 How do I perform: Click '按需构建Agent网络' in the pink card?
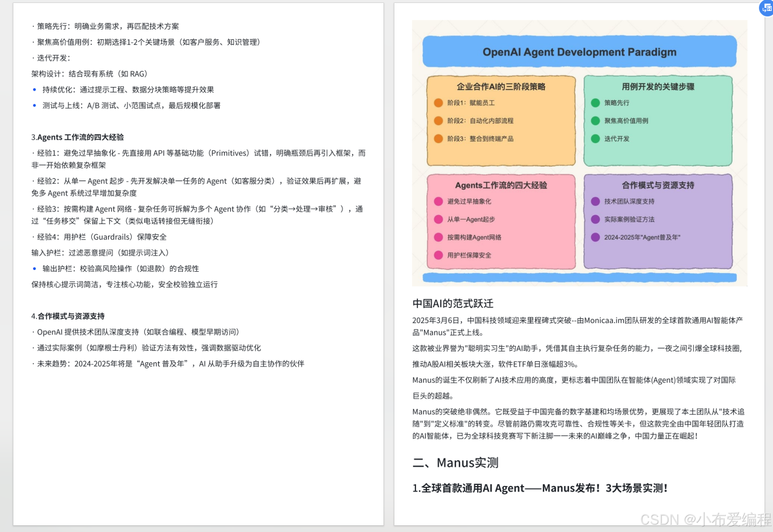coord(474,237)
